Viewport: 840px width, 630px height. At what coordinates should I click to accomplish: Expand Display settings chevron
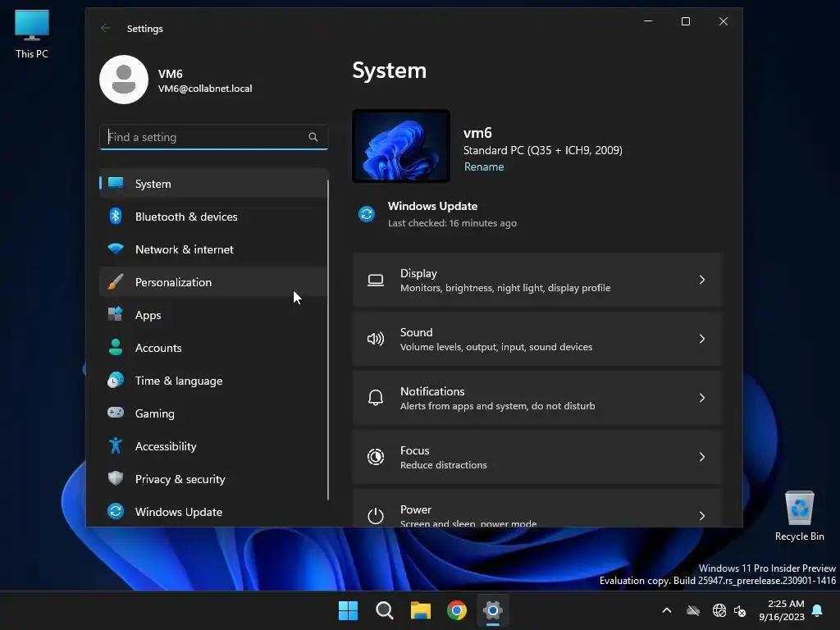coord(702,281)
